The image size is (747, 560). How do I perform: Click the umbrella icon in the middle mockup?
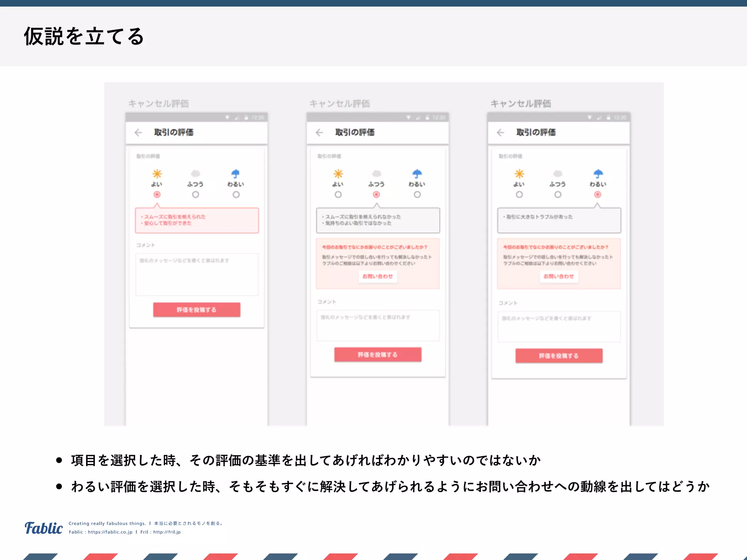417,174
